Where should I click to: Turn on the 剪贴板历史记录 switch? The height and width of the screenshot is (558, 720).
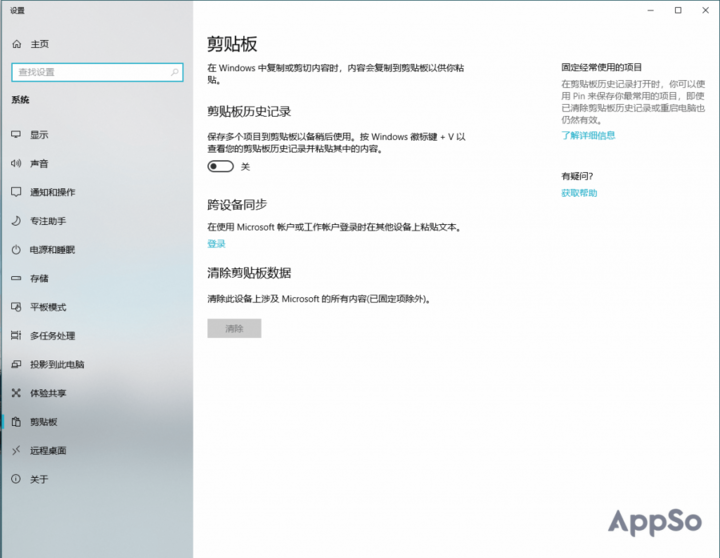[x=220, y=166]
